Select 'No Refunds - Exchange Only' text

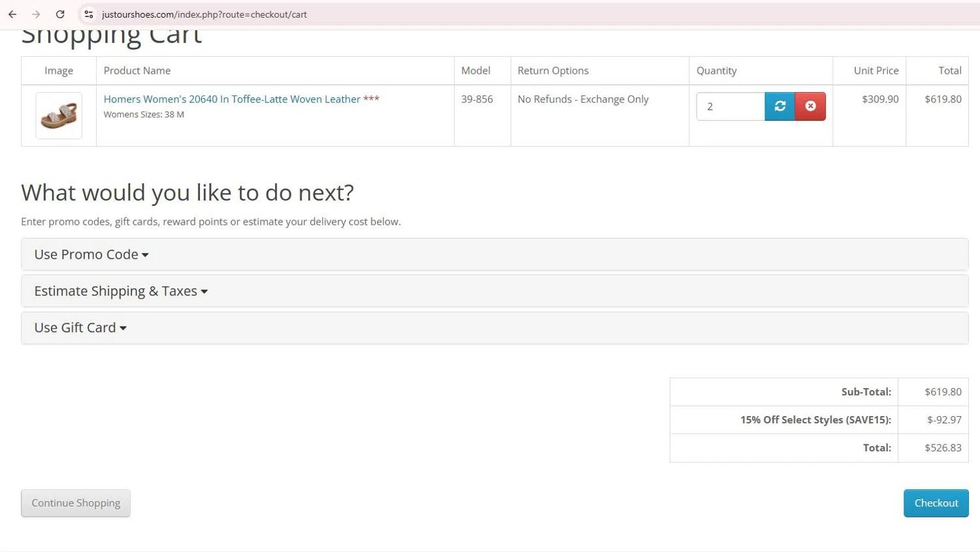coord(583,99)
